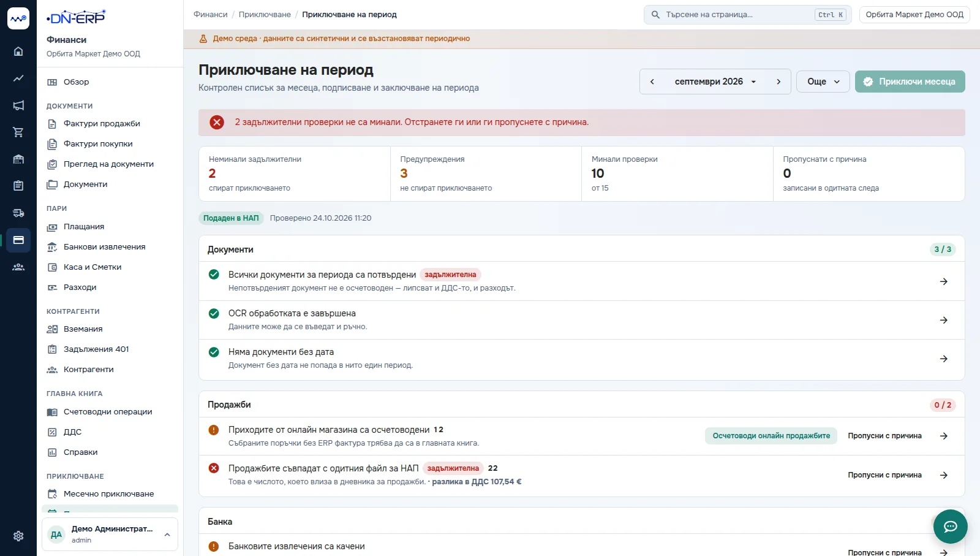The width and height of the screenshot is (980, 556).
Task: Open 'Месечно приключване' in the sidebar
Action: coord(110,493)
